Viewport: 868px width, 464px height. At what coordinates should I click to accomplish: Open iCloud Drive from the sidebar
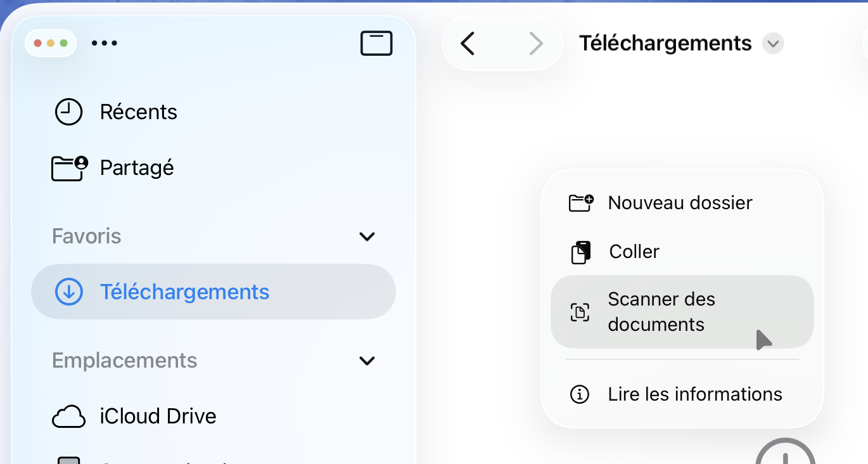click(x=158, y=416)
